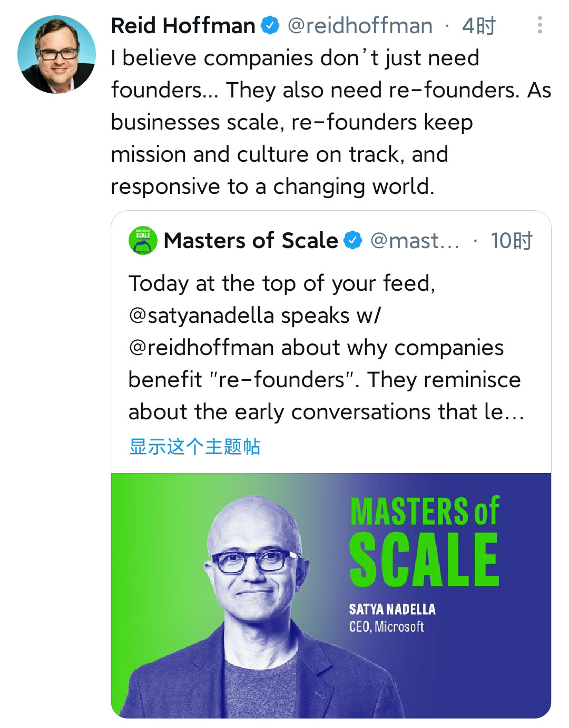Open Reid Hoffman's profile picture
The image size is (569, 728).
pyautogui.click(x=57, y=55)
